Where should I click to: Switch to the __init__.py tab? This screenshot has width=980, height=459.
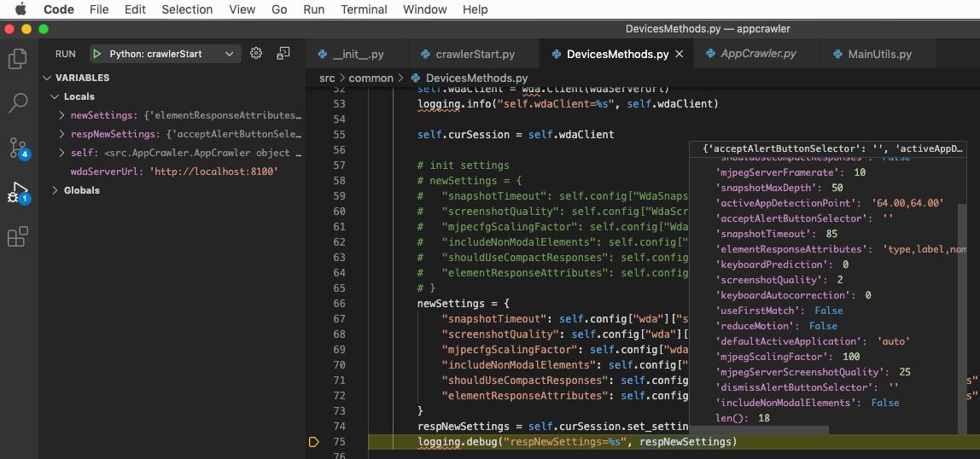click(x=356, y=54)
